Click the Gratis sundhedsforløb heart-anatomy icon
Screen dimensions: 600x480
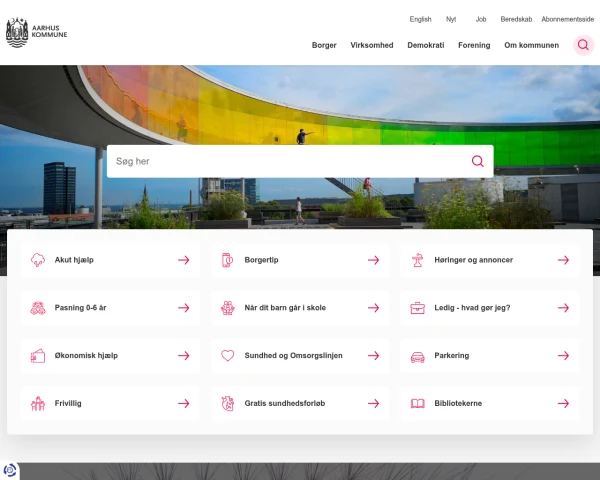point(227,403)
